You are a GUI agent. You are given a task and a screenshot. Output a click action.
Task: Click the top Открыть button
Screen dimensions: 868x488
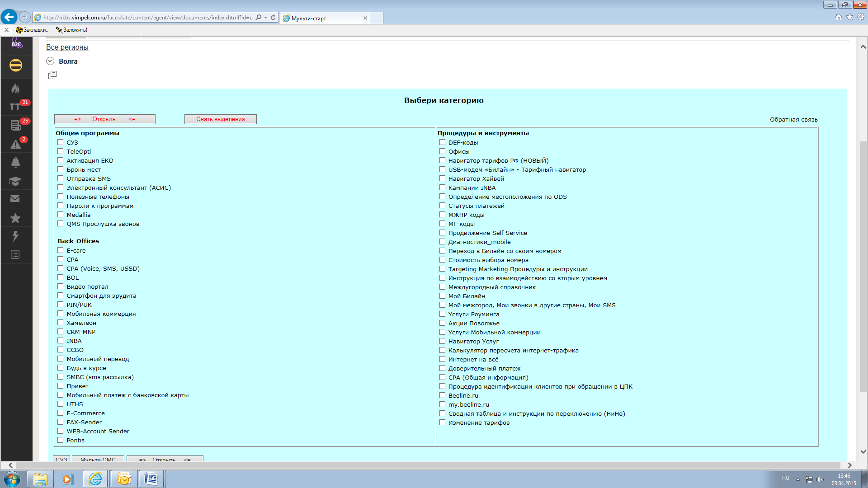(x=105, y=119)
